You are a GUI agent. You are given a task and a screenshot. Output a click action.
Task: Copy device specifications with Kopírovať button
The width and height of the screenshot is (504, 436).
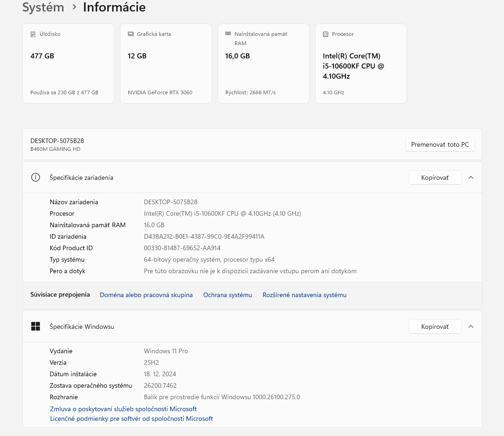coord(435,178)
